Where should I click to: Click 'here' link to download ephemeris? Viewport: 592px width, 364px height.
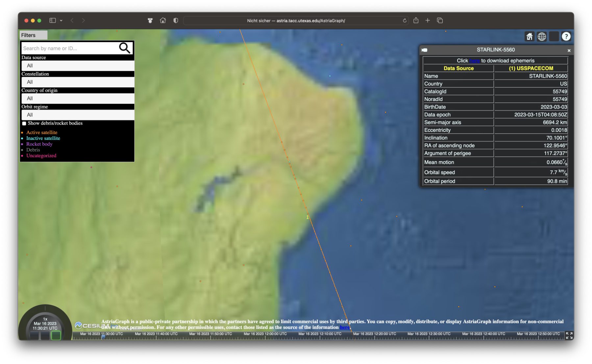click(x=474, y=61)
